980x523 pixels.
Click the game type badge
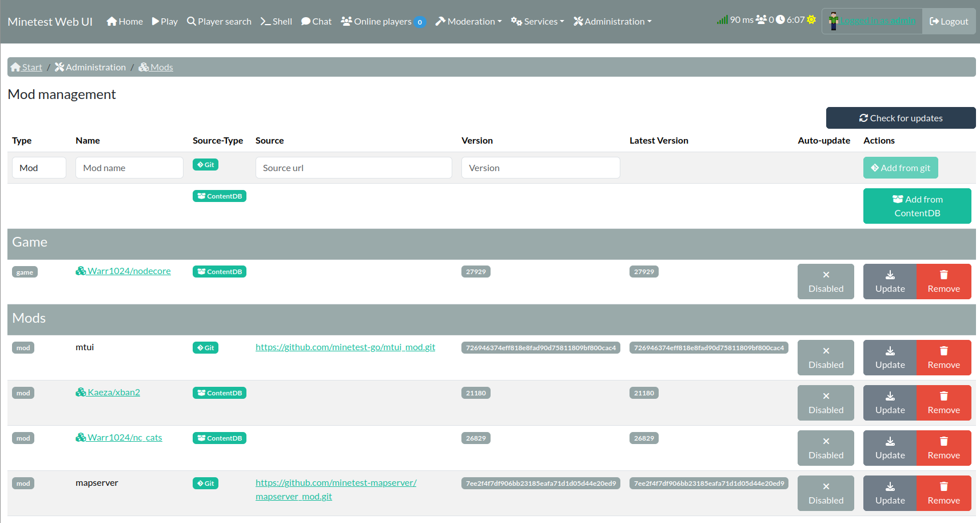[x=25, y=272]
